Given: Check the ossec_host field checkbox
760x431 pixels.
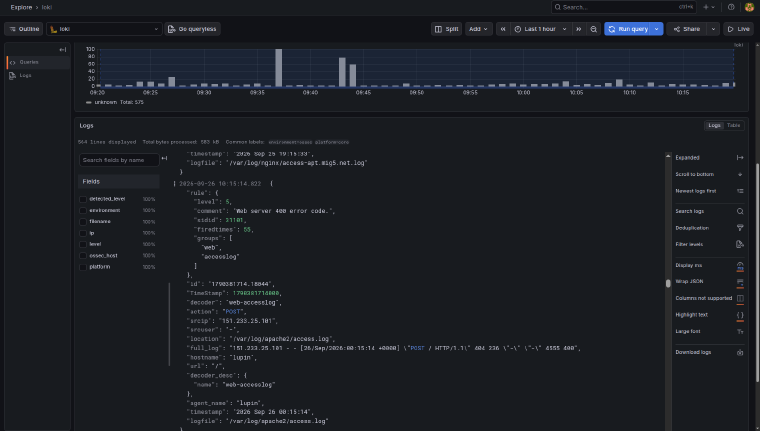Looking at the screenshot, I should tap(83, 255).
